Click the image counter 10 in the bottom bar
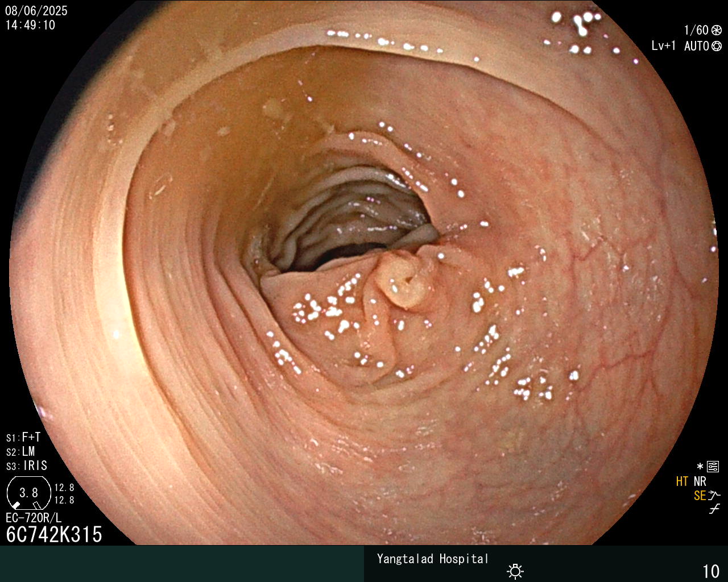The image size is (728, 582). 711,571
